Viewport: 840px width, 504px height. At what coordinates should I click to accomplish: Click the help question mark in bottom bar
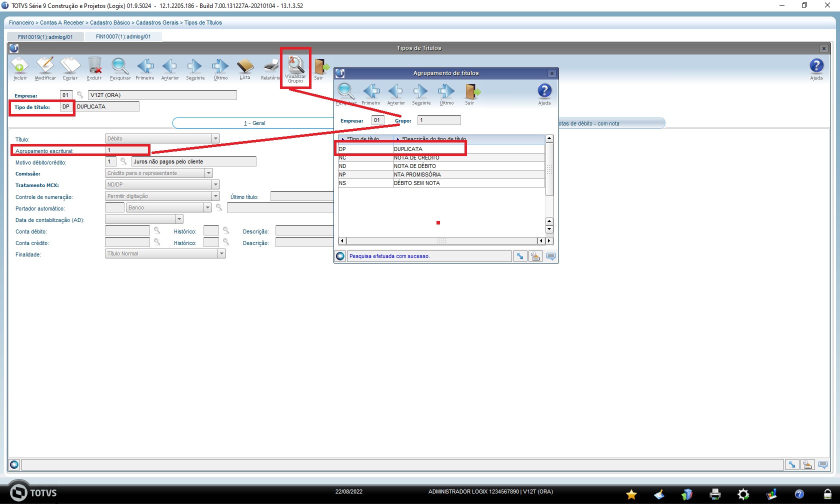(x=799, y=494)
